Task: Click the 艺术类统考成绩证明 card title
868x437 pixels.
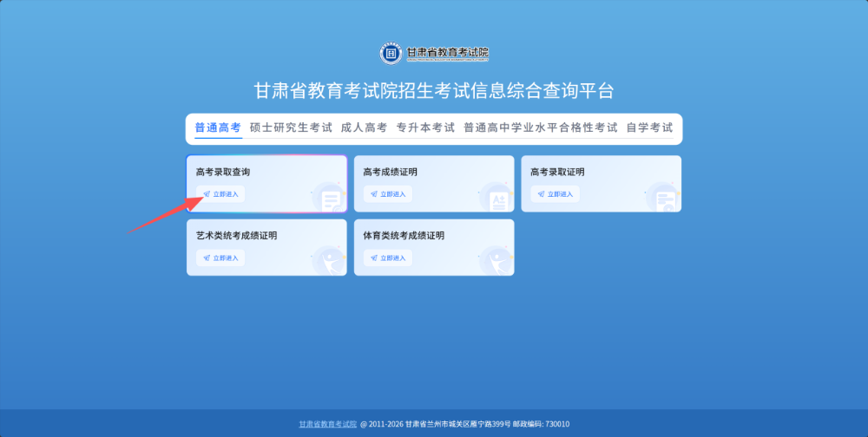Action: pos(236,236)
